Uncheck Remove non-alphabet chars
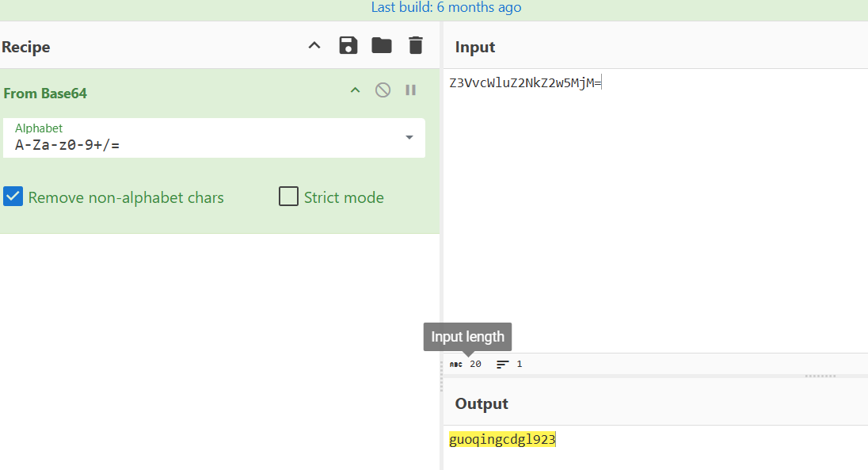868x470 pixels. click(x=13, y=197)
